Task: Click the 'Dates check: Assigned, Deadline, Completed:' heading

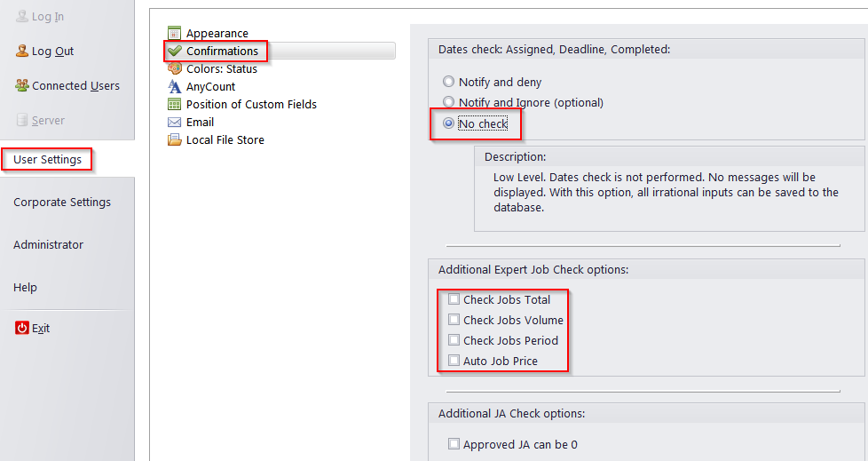Action: pos(554,50)
